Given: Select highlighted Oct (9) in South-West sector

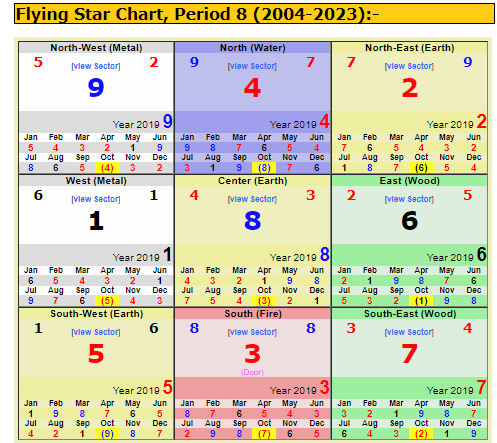Looking at the screenshot, I should [x=107, y=434].
